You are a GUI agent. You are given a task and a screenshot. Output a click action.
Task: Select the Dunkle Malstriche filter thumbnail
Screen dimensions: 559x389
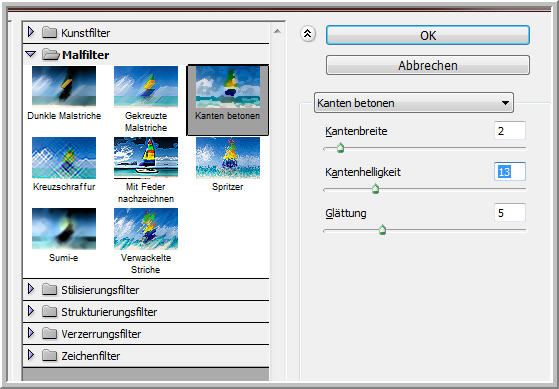(x=64, y=86)
